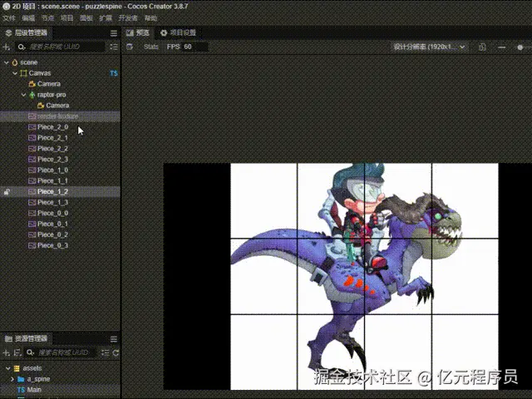Click the TS icon of the Main script

[21, 390]
